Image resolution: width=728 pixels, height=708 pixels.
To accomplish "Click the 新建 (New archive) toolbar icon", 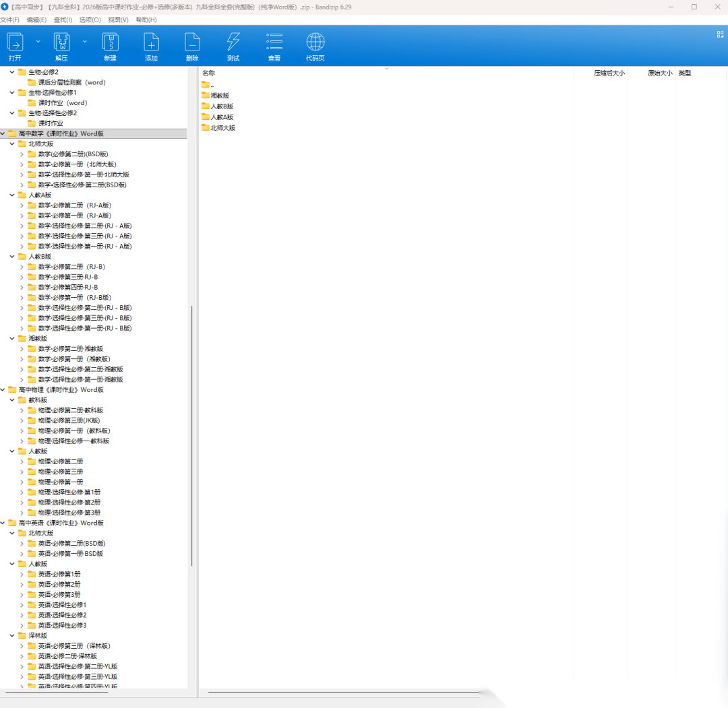I will click(x=110, y=46).
